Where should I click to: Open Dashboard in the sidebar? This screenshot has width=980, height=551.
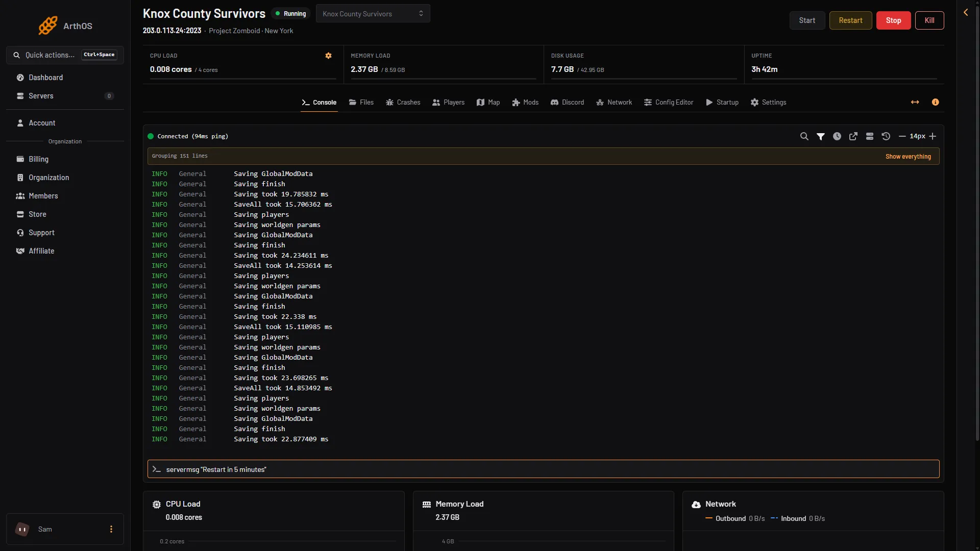click(x=65, y=78)
